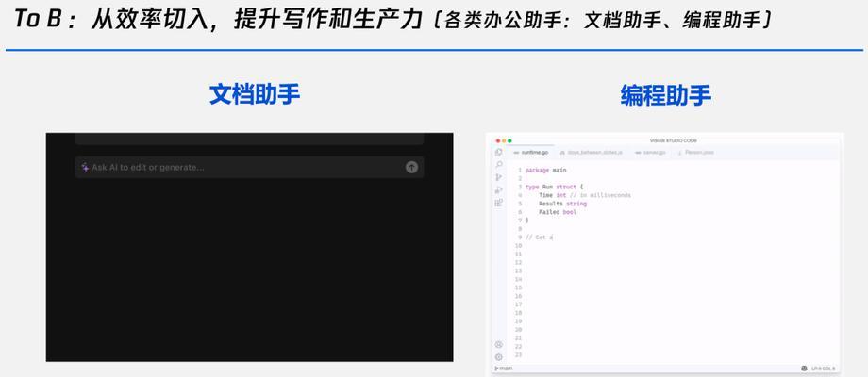Click the "Results string" code line

pos(562,204)
